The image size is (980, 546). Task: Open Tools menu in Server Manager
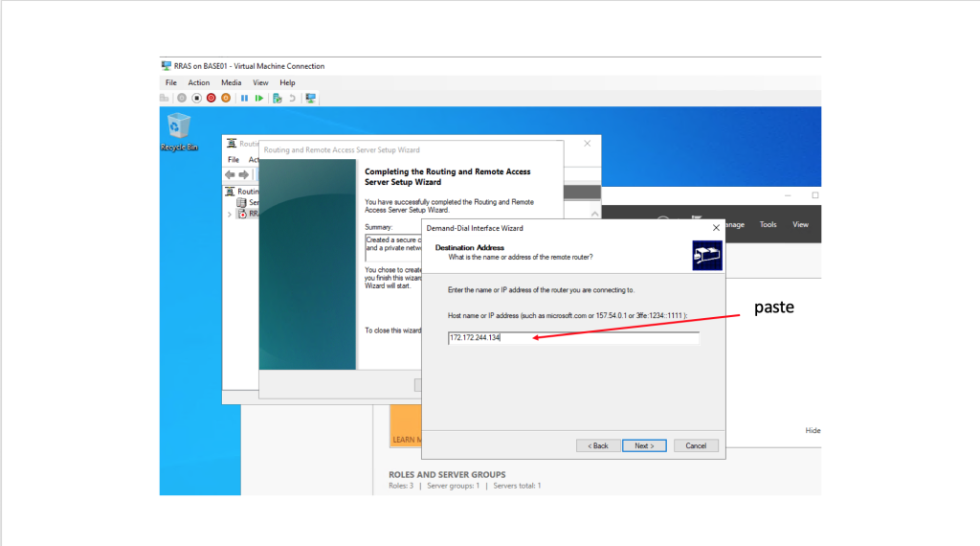tap(768, 224)
